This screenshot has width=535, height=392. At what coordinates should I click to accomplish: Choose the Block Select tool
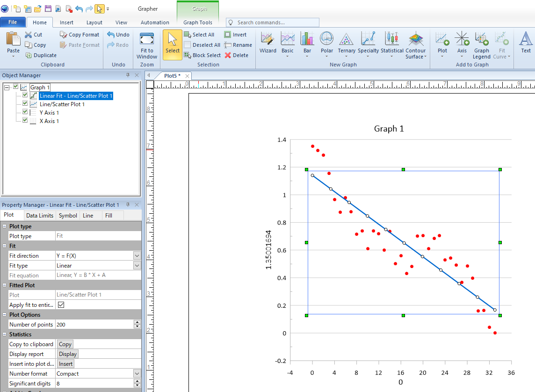(202, 55)
